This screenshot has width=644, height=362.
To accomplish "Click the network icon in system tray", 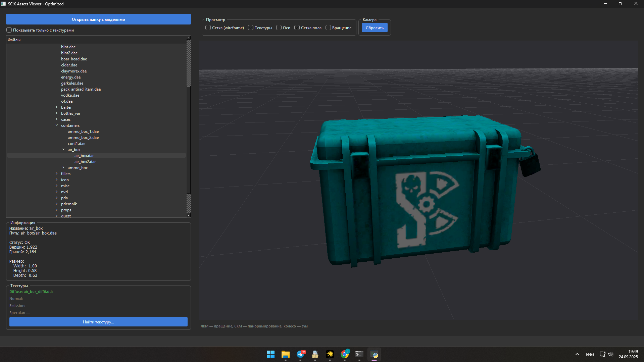I will pyautogui.click(x=602, y=354).
